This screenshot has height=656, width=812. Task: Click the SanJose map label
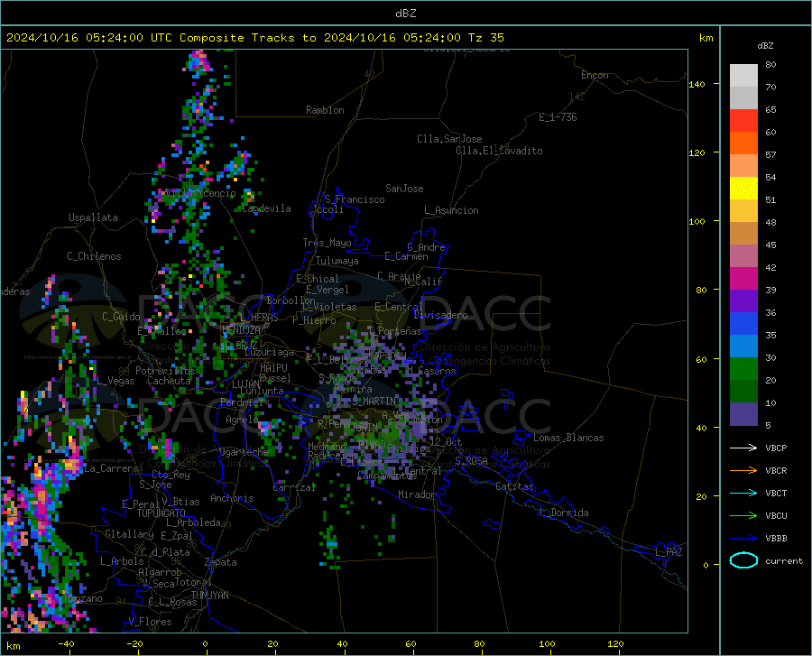tap(404, 189)
